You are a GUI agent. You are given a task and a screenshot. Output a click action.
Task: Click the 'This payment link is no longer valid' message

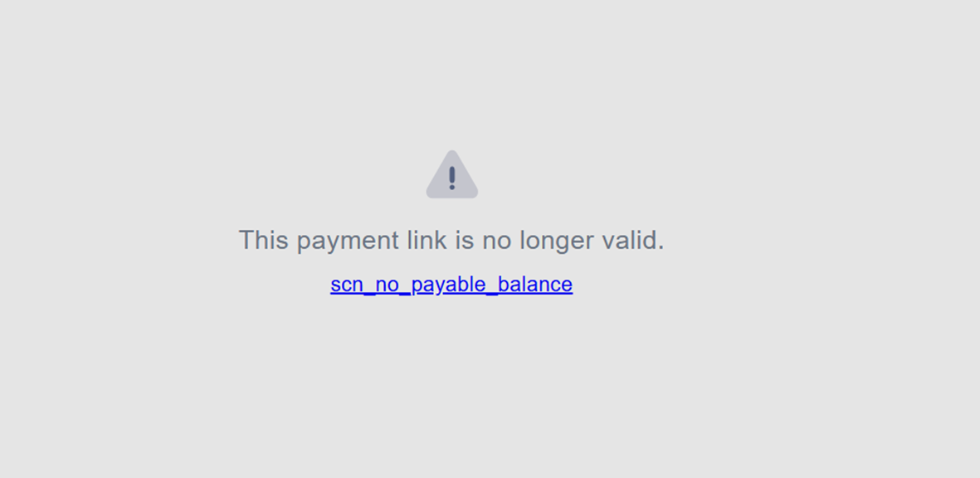tap(451, 240)
